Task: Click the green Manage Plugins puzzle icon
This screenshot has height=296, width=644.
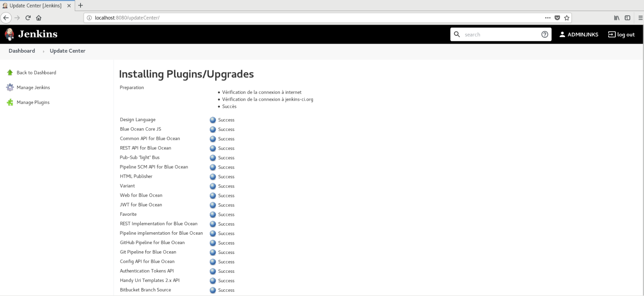Action: pos(10,103)
